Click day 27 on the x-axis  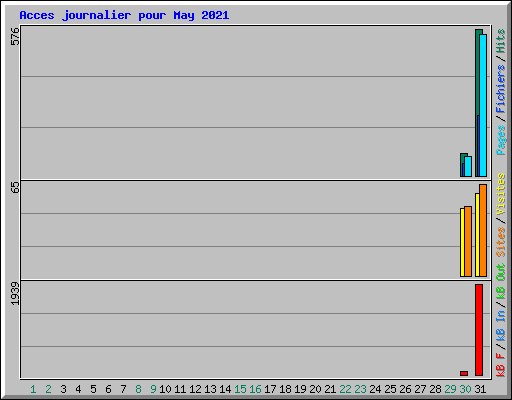pyautogui.click(x=420, y=389)
